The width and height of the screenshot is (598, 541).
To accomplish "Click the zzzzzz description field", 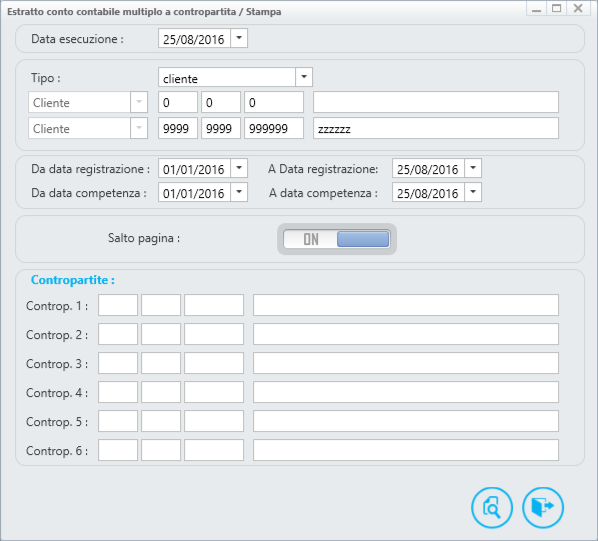I will pos(436,128).
